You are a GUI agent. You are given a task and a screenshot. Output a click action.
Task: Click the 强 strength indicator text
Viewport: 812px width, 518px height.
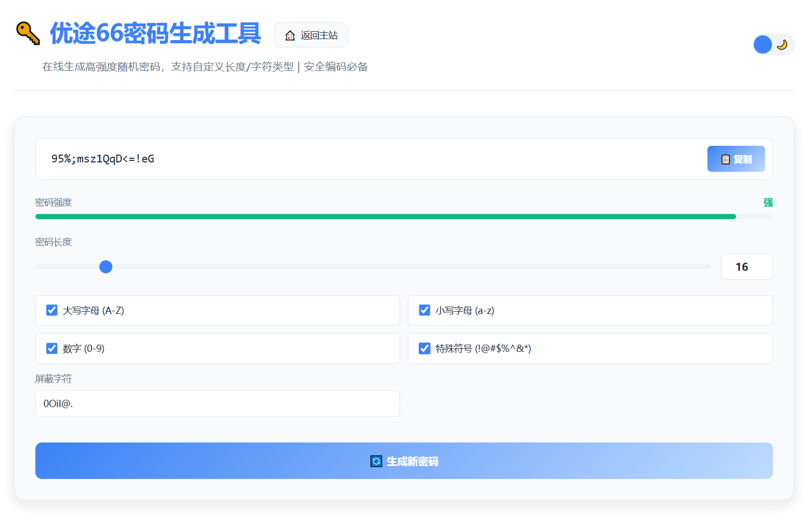(x=768, y=203)
